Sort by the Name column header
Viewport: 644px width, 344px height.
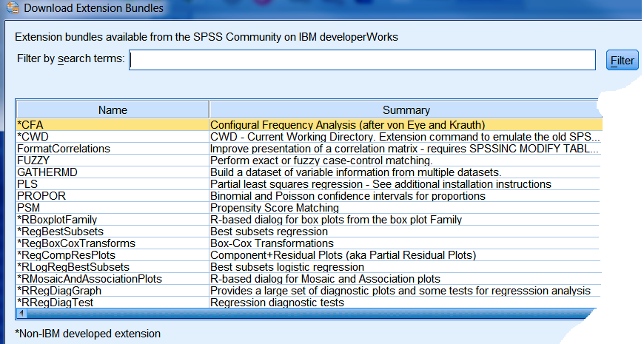(113, 110)
